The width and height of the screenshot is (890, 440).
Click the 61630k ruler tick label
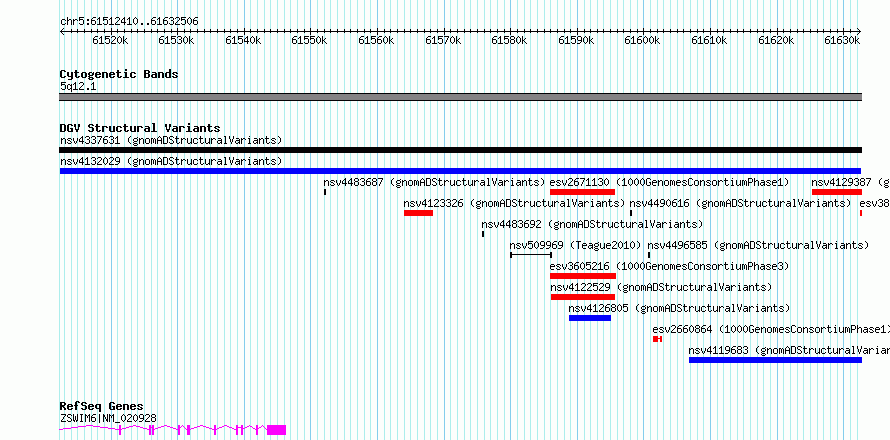[x=843, y=40]
